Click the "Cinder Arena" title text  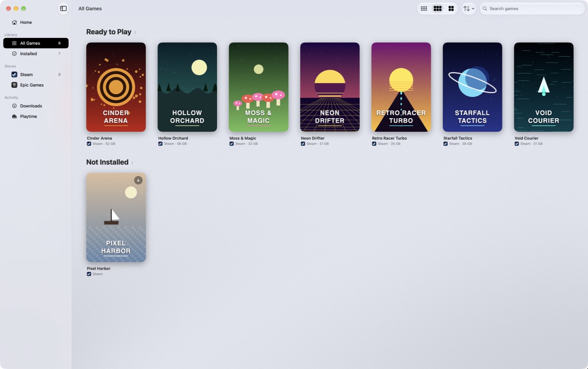pyautogui.click(x=99, y=138)
